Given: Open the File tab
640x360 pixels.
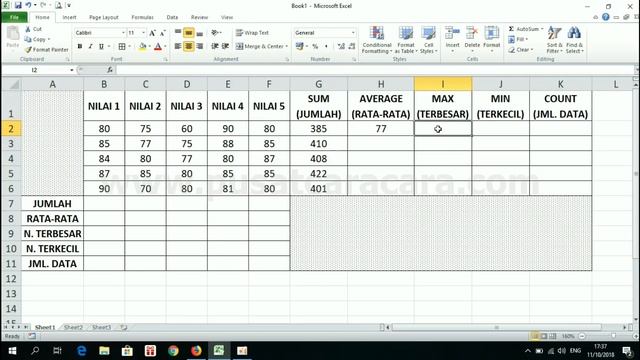Looking at the screenshot, I should coord(14,17).
